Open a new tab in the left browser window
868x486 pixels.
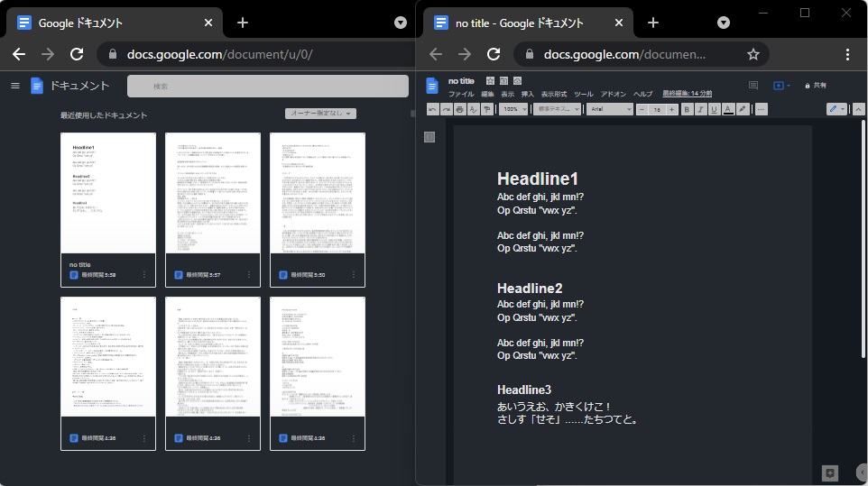click(243, 23)
